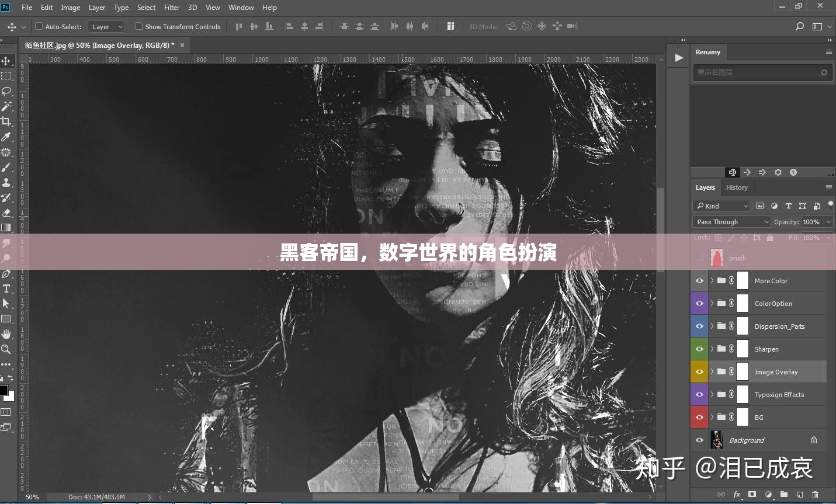Image resolution: width=836 pixels, height=504 pixels.
Task: Click the Renamy settings gear icon
Action: [x=778, y=172]
